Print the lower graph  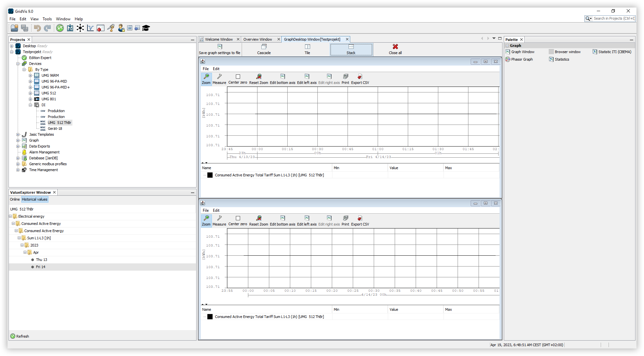click(x=345, y=220)
